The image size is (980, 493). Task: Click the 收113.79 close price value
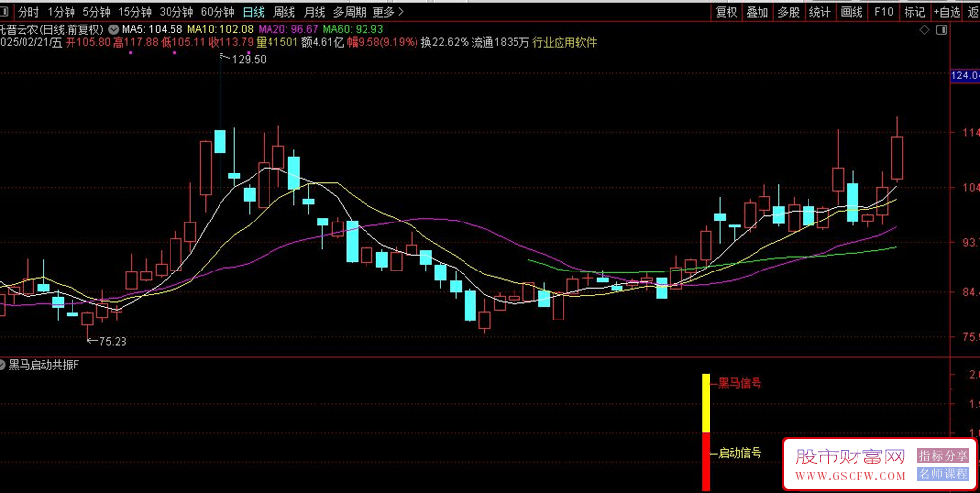231,42
